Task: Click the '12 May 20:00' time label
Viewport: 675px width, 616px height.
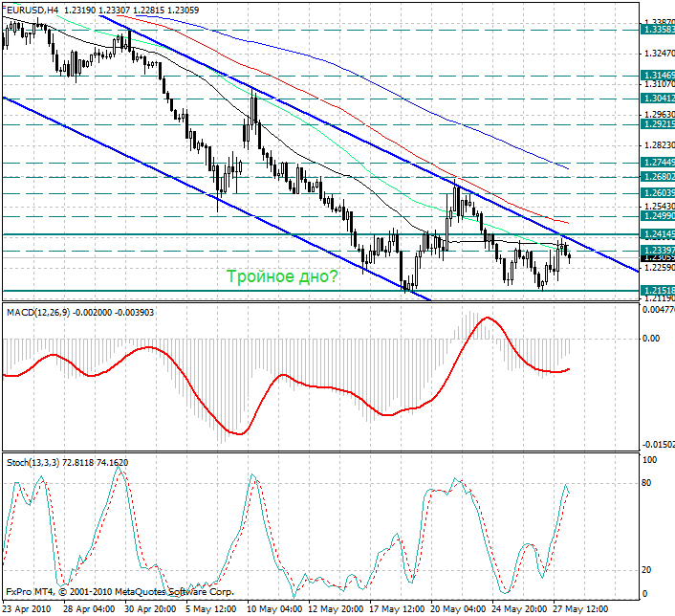Action: pyautogui.click(x=336, y=609)
